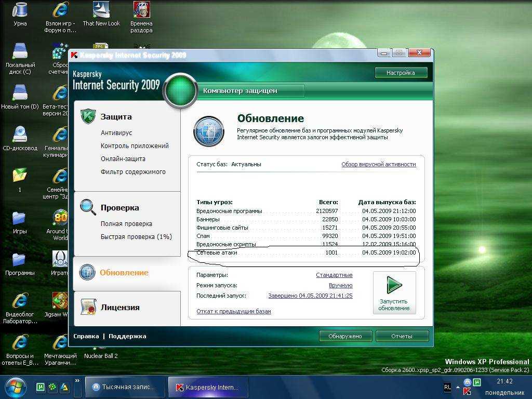This screenshot has height=399, width=532.
Task: Click the RL language indicator in taskbar
Action: [x=447, y=387]
